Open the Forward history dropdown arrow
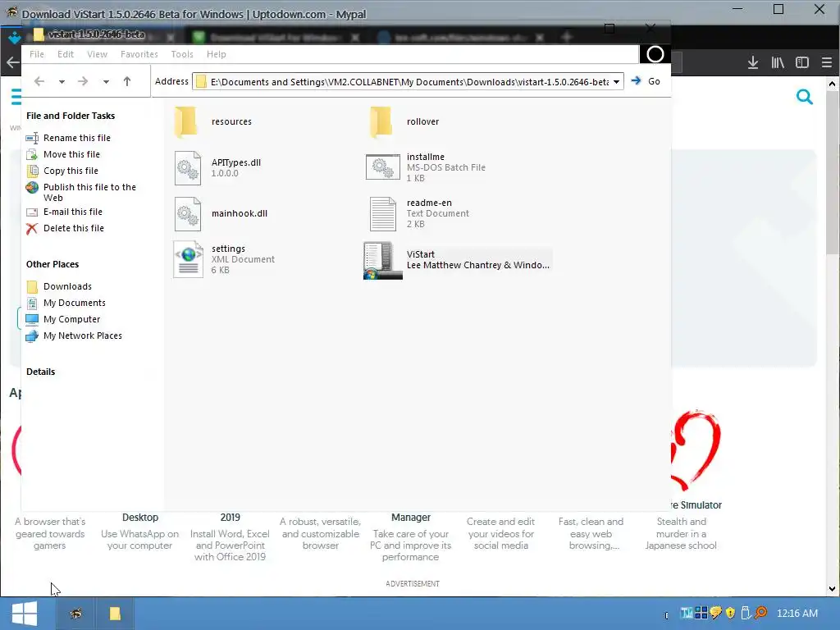This screenshot has width=840, height=630. coord(106,82)
